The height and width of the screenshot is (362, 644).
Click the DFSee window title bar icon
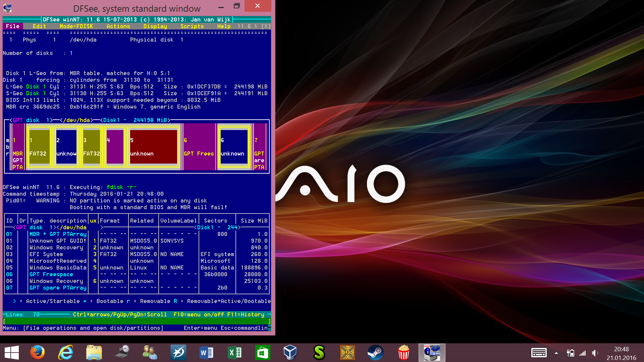[7, 8]
